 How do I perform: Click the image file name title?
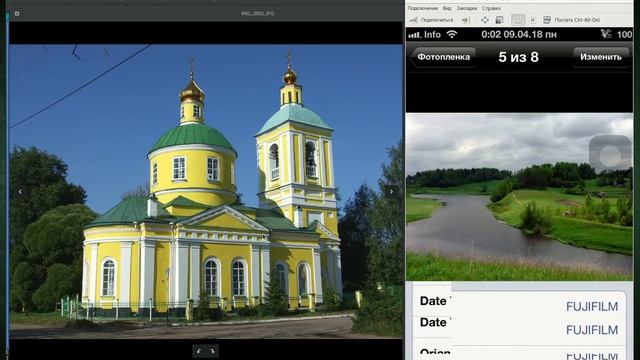click(x=258, y=13)
